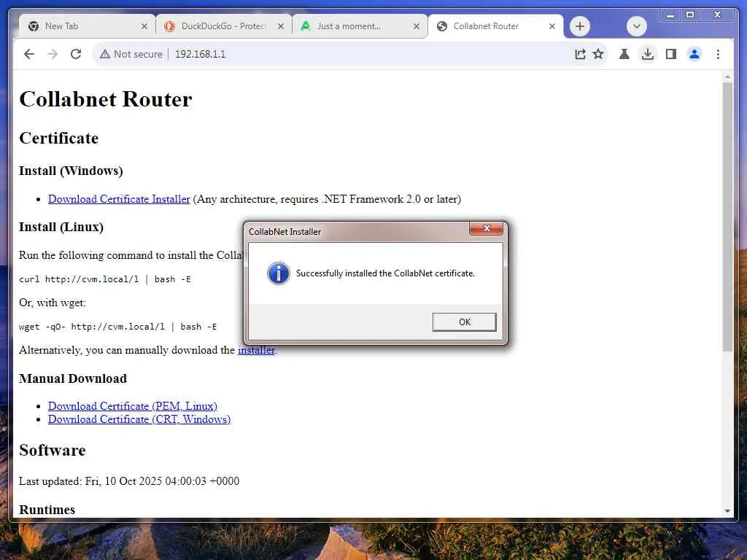Bookmark this page with the star icon
Screen dimensions: 747x560
[x=598, y=54]
